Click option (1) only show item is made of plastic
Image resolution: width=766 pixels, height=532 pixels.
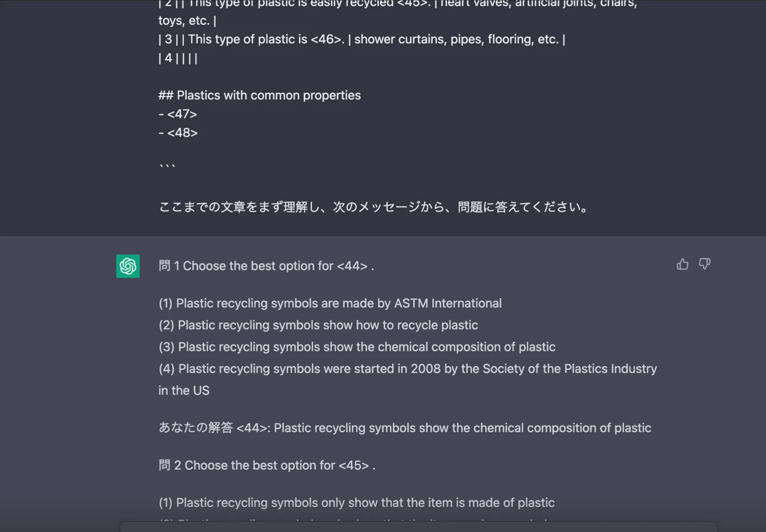356,502
